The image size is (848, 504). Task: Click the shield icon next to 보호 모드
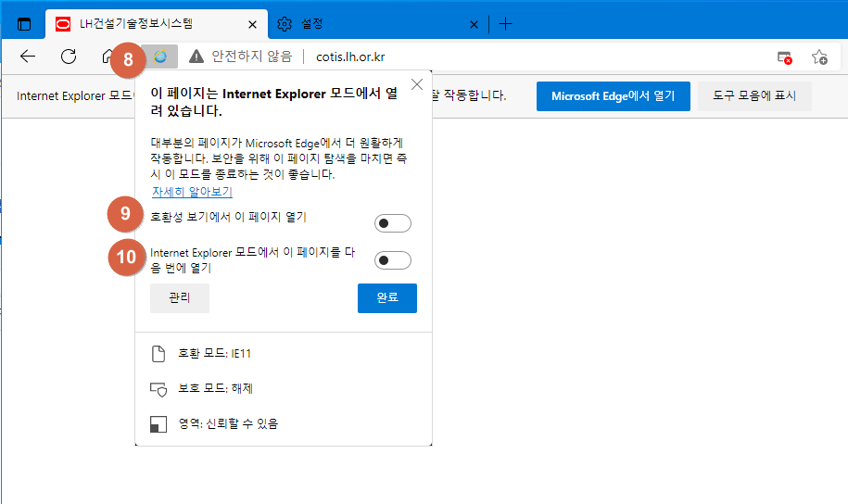[x=158, y=389]
